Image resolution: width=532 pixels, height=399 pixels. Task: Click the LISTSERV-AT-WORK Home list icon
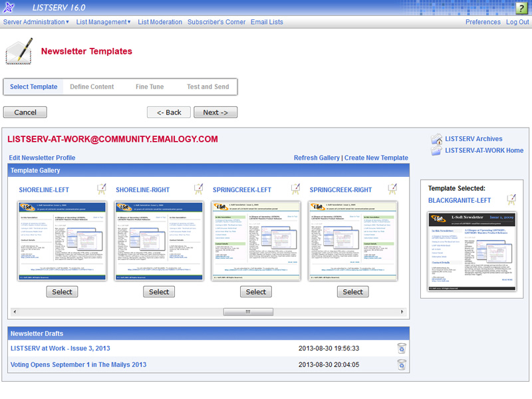tap(437, 150)
